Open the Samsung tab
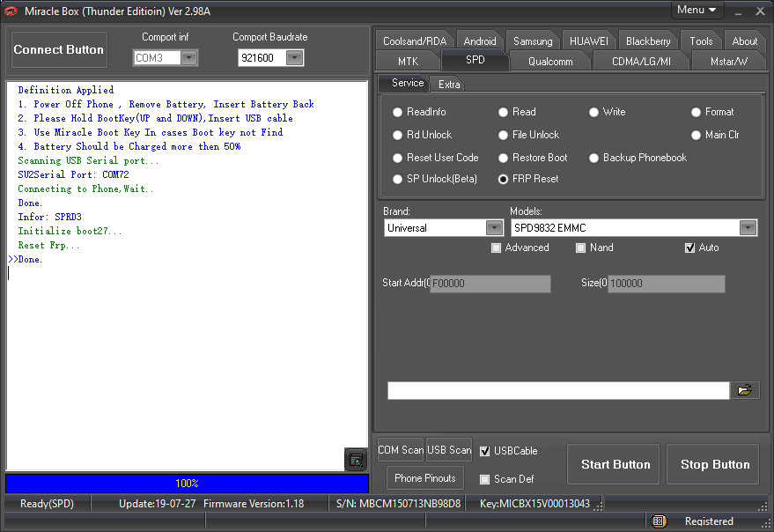Screen dimensions: 774x532 533,41
